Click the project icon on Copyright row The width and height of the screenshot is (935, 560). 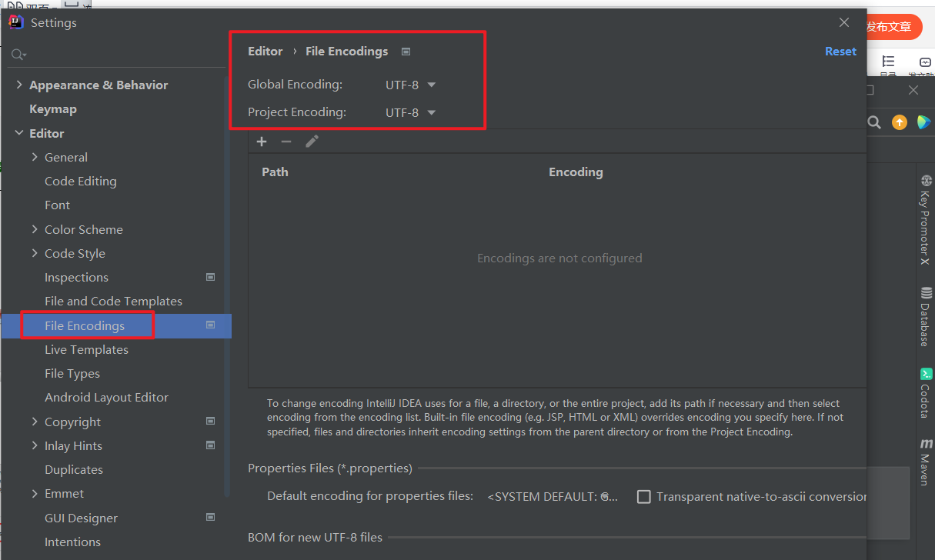(211, 422)
